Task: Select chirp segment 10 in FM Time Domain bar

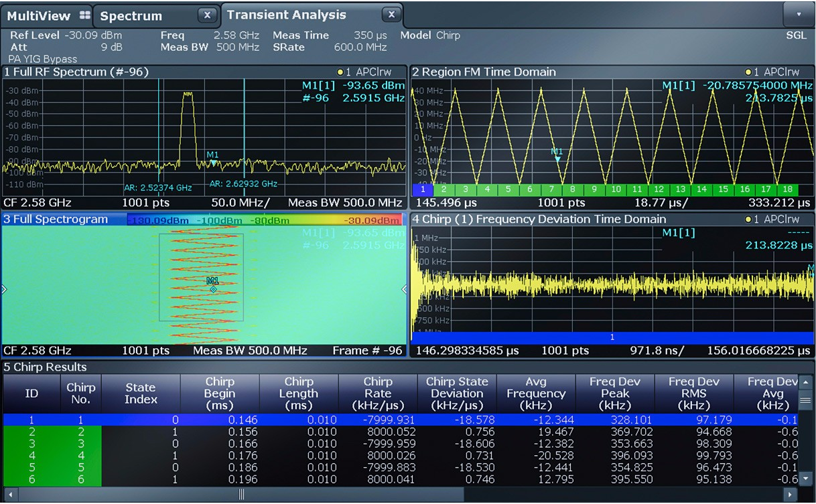Action: [616, 189]
